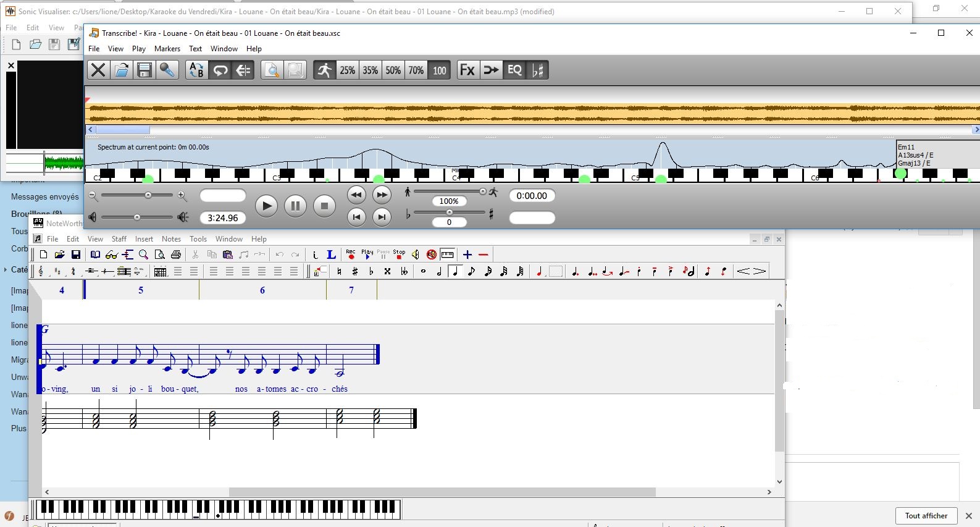Select the half note duration

439,271
